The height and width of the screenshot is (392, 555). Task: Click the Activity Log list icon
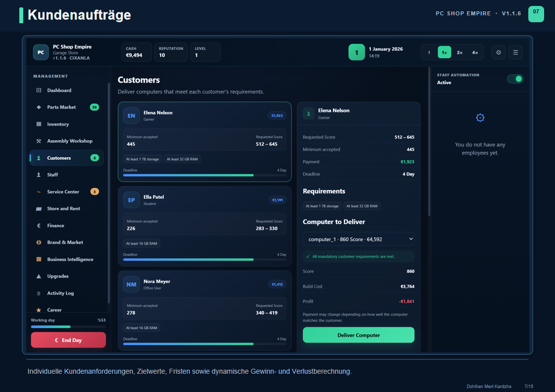39,293
